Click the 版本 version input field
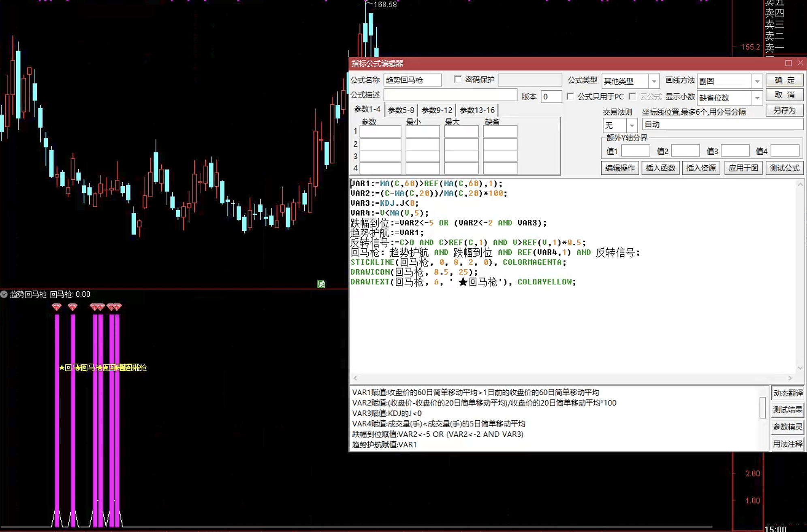This screenshot has width=807, height=532. click(x=551, y=97)
